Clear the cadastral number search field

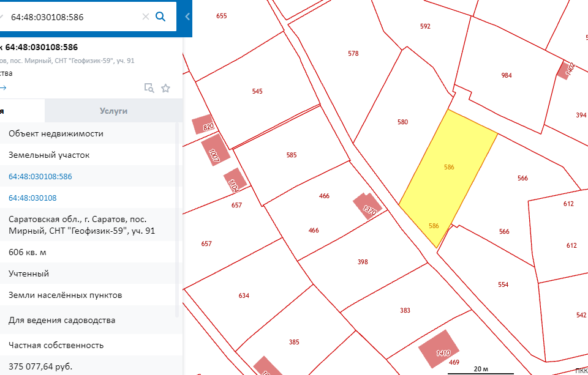(146, 17)
